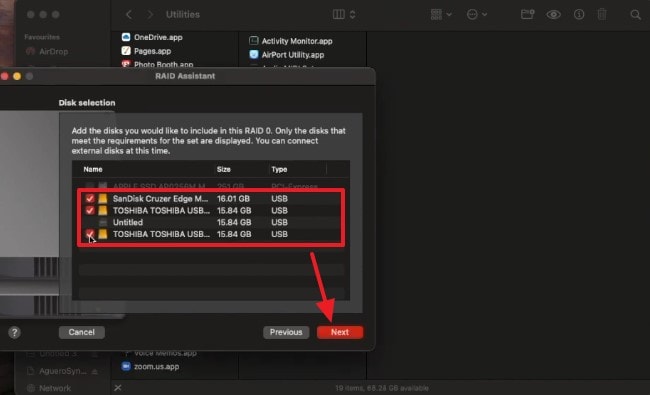The width and height of the screenshot is (650, 395).
Task: Click the zoom.us app icon
Action: pyautogui.click(x=126, y=366)
